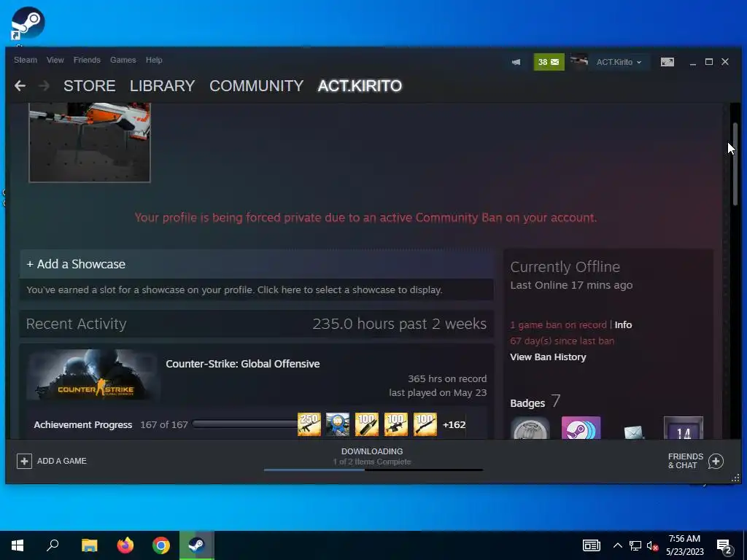Open the taskbar clock showing 7:56 AM
This screenshot has width=747, height=560.
(x=684, y=545)
